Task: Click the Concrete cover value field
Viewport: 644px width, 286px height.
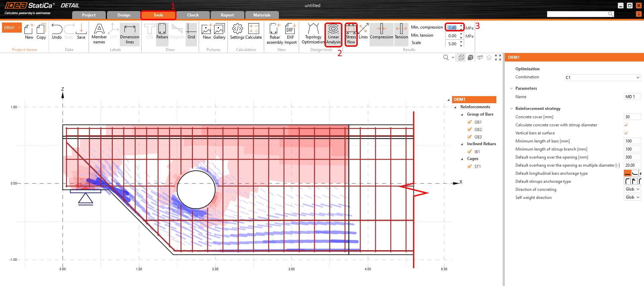Action: point(632,117)
